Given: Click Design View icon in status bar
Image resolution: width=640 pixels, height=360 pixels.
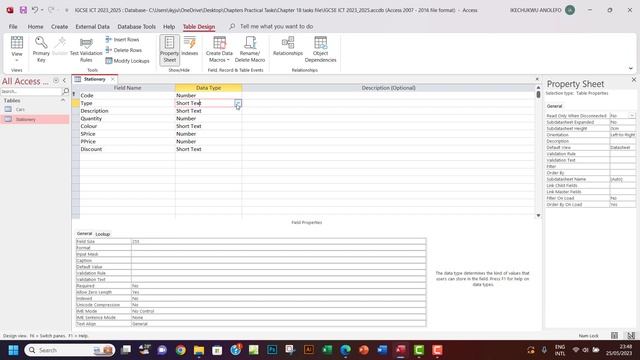Looking at the screenshot, I should 631,336.
